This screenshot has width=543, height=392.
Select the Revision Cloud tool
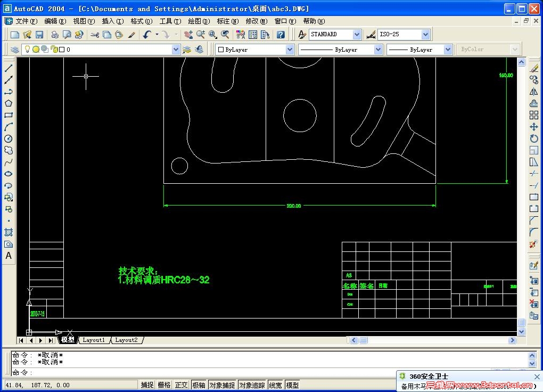(x=9, y=150)
